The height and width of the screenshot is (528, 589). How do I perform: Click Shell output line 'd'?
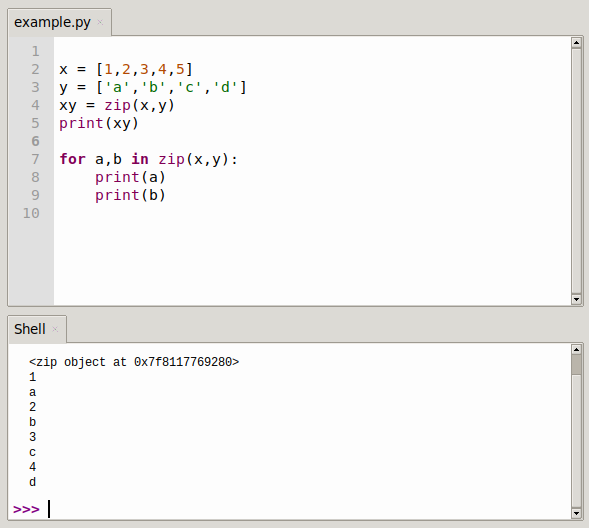click(x=33, y=482)
